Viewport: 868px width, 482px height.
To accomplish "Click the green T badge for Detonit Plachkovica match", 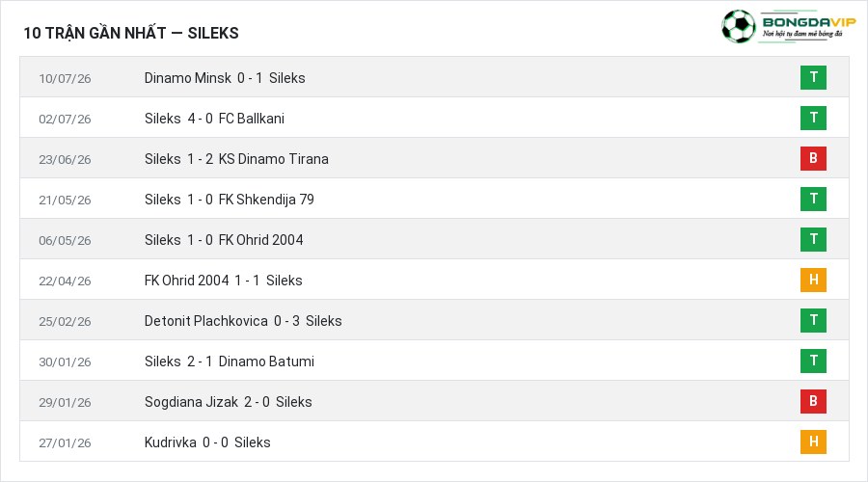I will click(813, 320).
